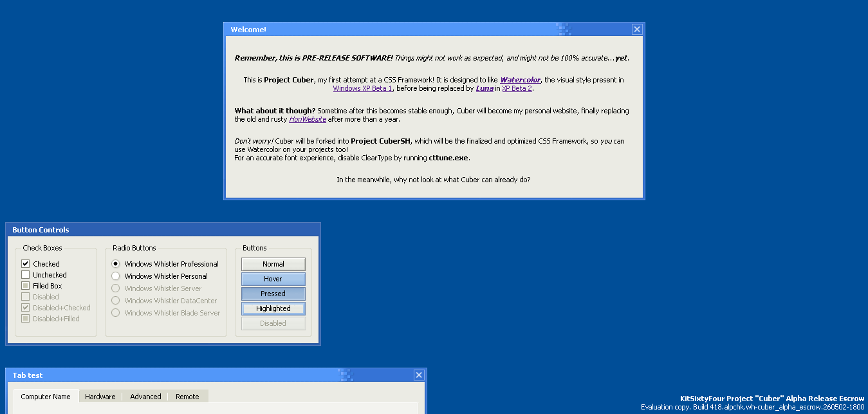Image resolution: width=868 pixels, height=414 pixels.
Task: Open the Windows XP Beta 1 link
Action: (x=363, y=88)
